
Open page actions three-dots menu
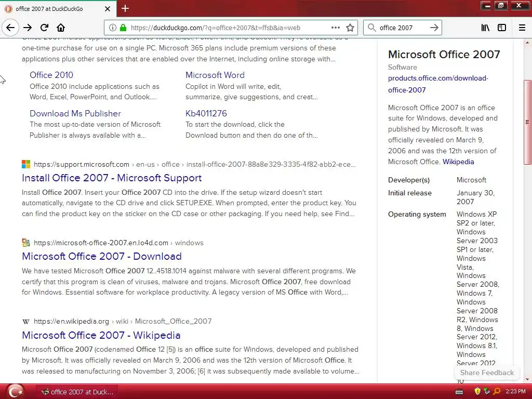click(335, 28)
